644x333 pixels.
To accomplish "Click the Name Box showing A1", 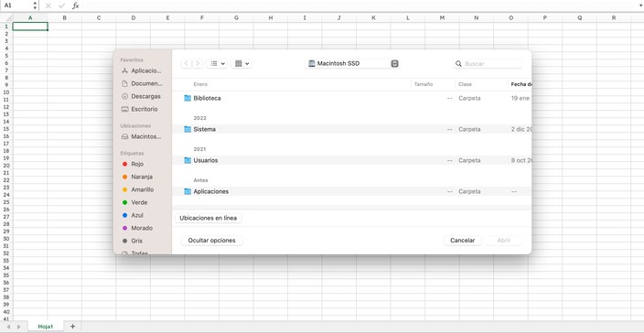I will [16, 5].
